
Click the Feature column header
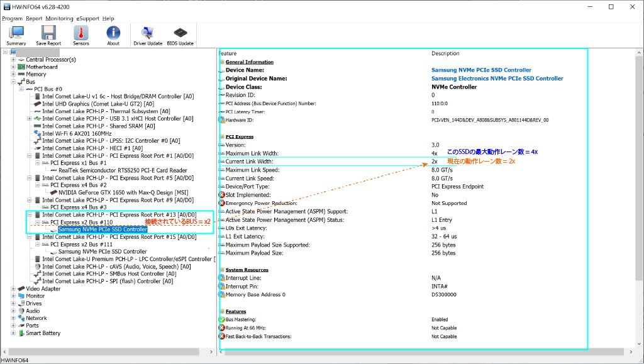pos(228,53)
